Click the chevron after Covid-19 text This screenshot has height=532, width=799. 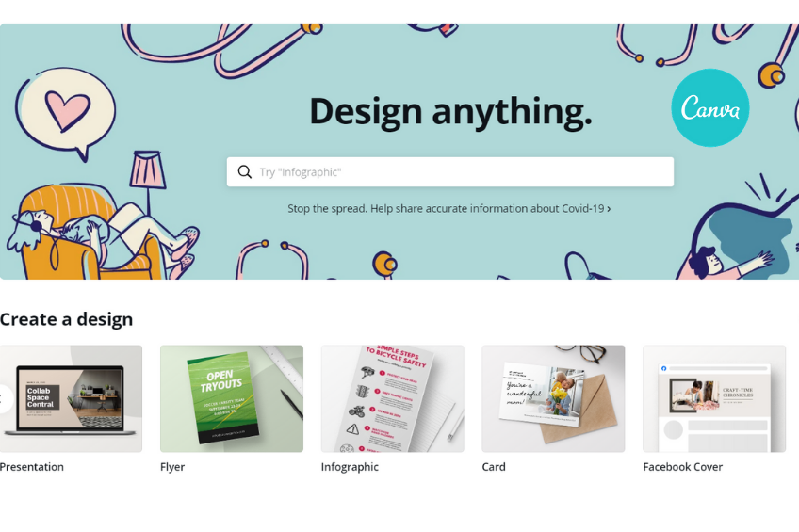(x=609, y=209)
